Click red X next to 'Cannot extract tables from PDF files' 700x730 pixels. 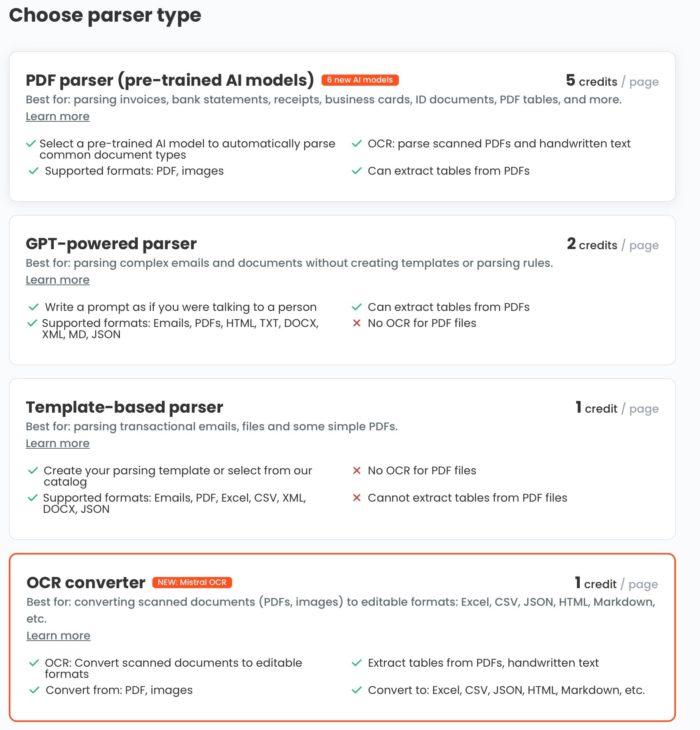356,498
